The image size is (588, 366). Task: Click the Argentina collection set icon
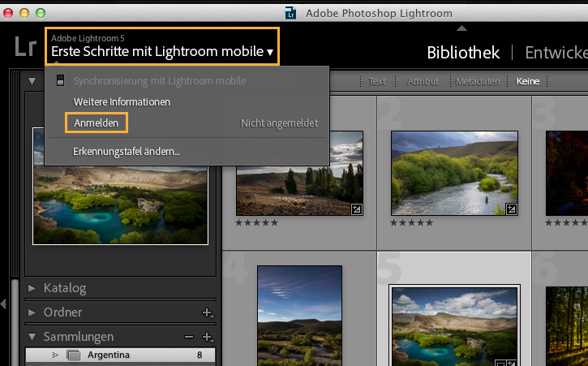pos(73,355)
